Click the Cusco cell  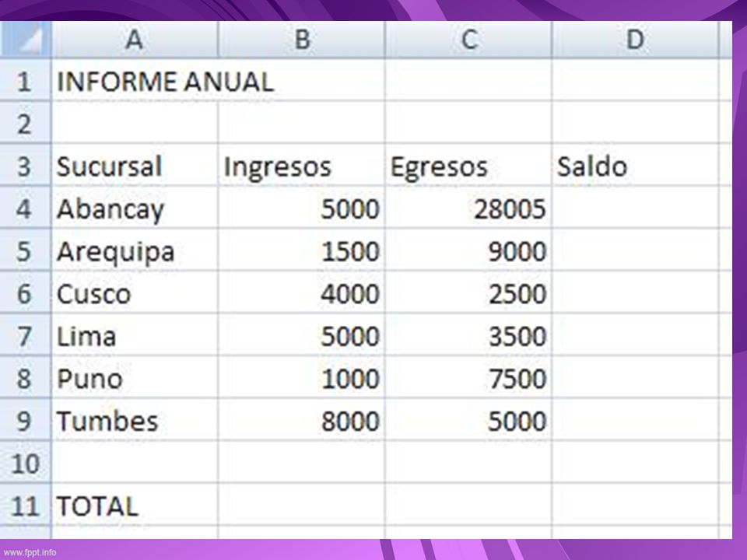135,292
